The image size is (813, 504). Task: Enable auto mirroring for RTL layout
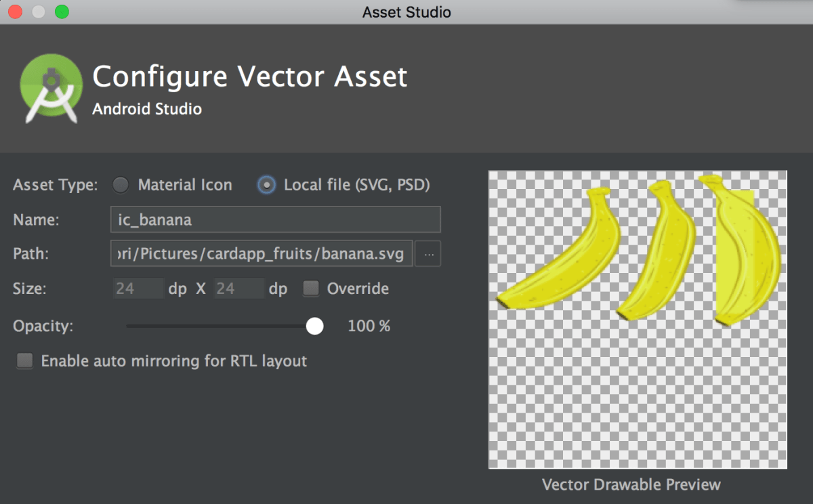tap(24, 360)
